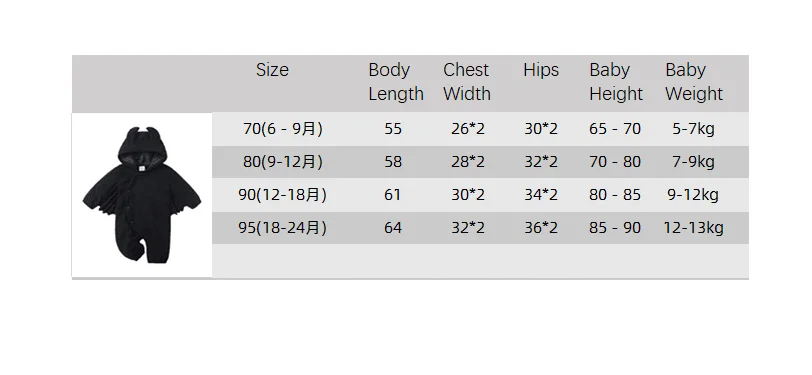Select the Hips column header
This screenshot has width=812, height=375.
[541, 70]
